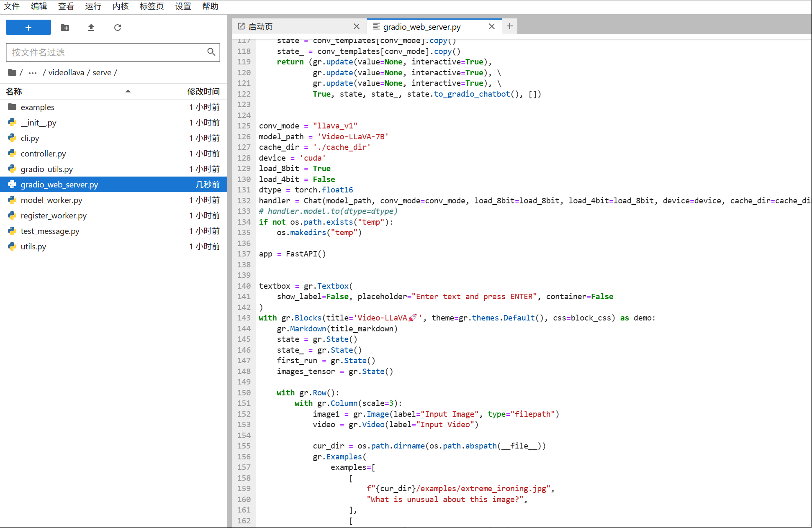Open new tab with plus icon

click(x=509, y=26)
